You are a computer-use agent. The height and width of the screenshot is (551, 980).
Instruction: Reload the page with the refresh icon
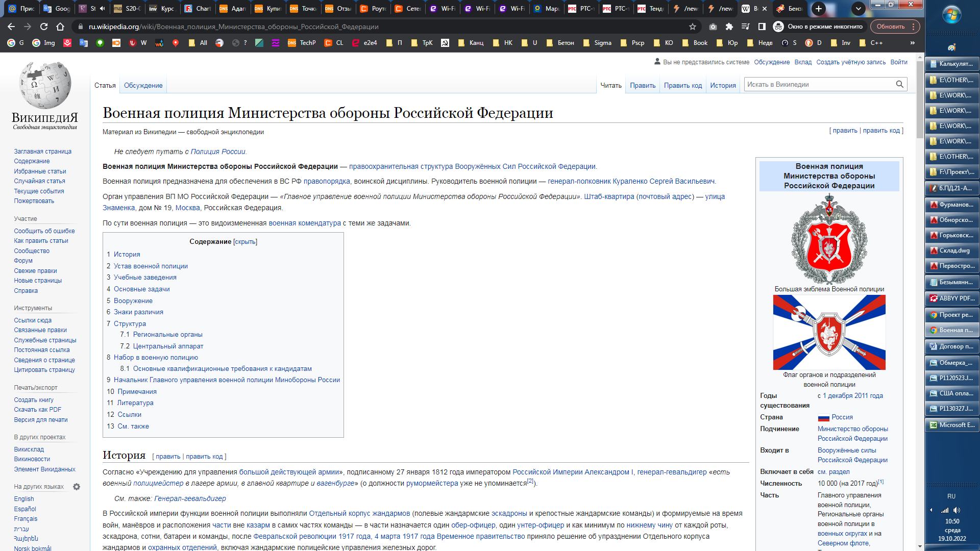click(44, 27)
